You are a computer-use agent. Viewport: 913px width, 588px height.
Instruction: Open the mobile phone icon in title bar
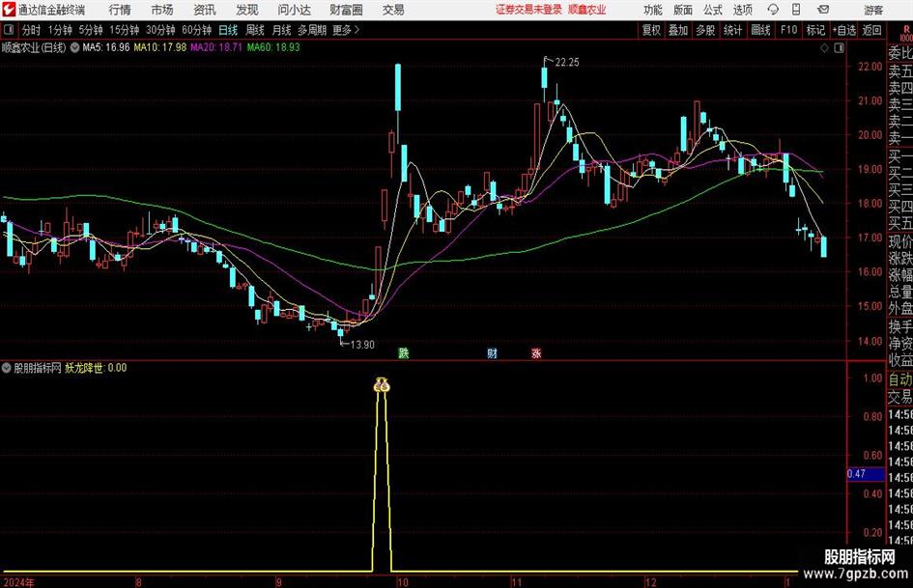pyautogui.click(x=796, y=10)
